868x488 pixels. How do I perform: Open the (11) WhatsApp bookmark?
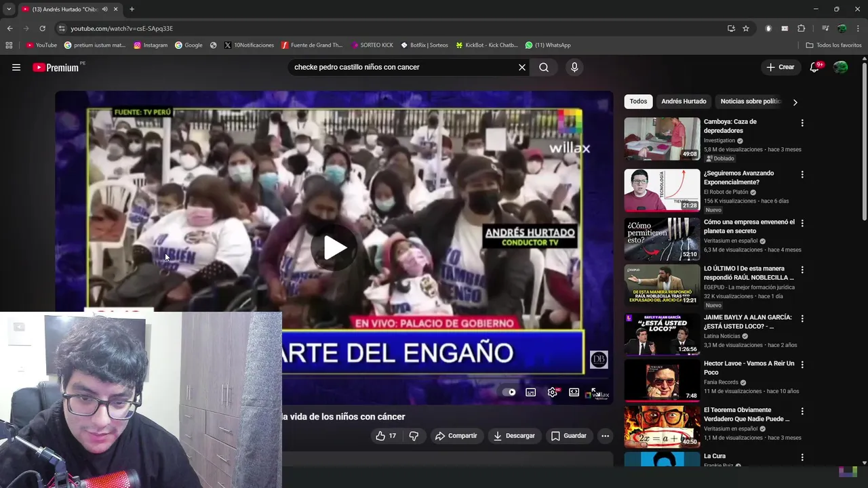[x=548, y=45]
